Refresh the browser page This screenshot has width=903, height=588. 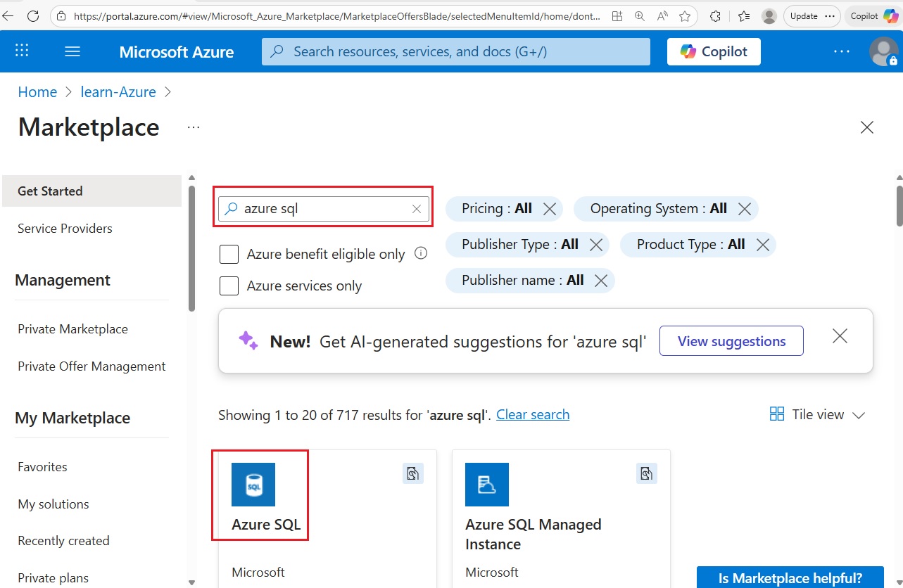pos(32,15)
